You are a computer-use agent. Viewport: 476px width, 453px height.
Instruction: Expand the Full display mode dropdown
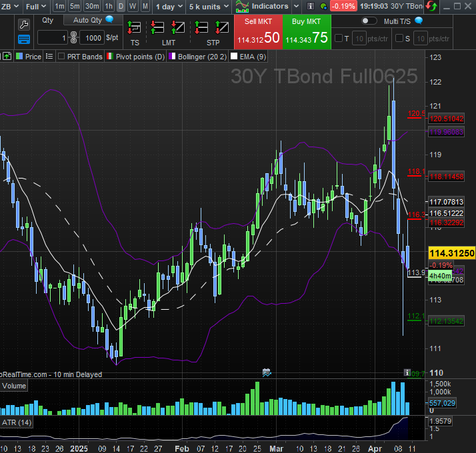tap(36, 6)
